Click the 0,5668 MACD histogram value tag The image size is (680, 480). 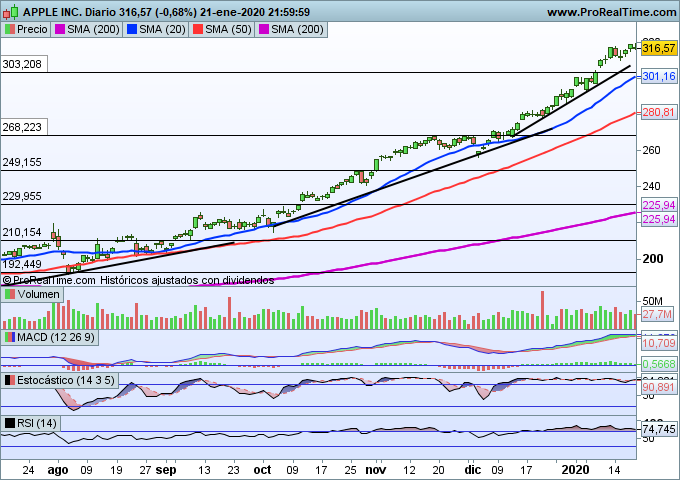click(x=659, y=364)
